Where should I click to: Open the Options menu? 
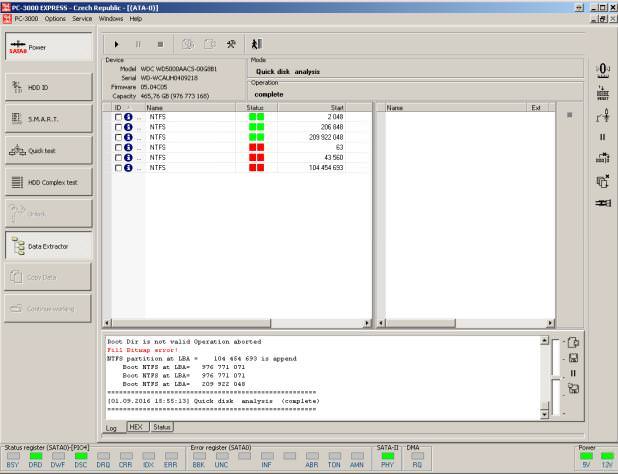[x=55, y=19]
